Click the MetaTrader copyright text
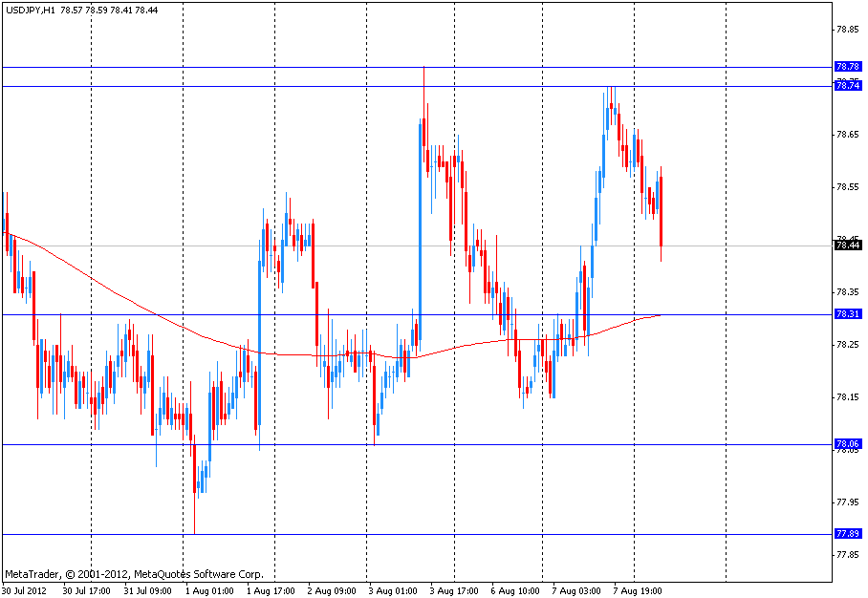This screenshot has height=598, width=868. click(x=133, y=574)
